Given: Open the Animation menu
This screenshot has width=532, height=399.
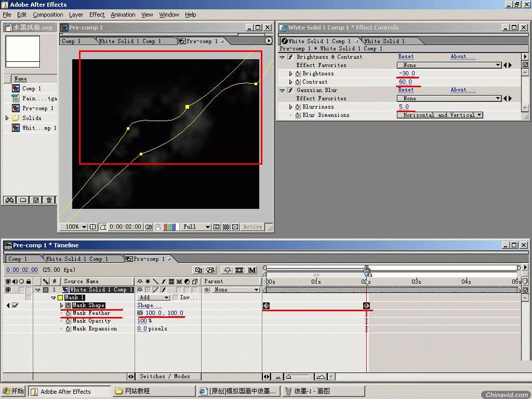Looking at the screenshot, I should click(123, 15).
